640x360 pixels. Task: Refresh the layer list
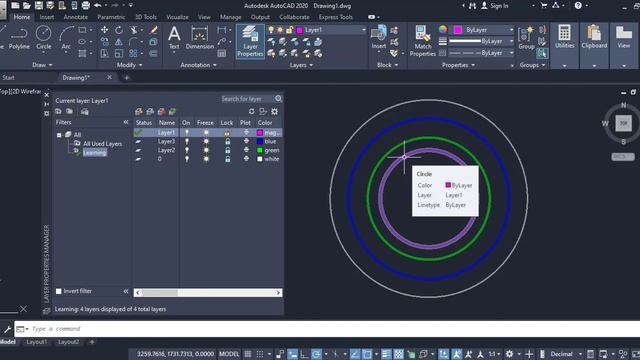pos(251,111)
